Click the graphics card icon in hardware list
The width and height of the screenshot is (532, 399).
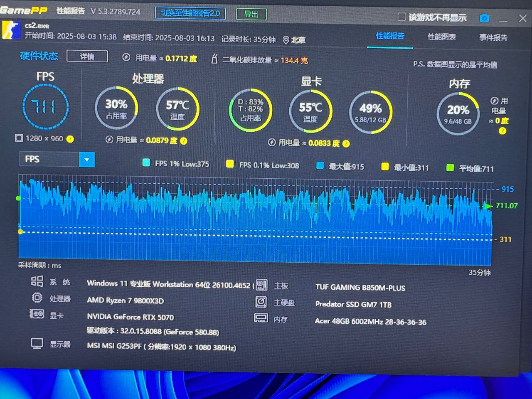pos(37,314)
